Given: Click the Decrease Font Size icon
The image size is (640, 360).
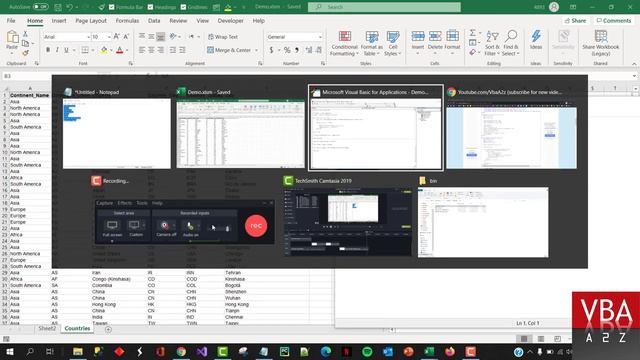Looking at the screenshot, I should click(126, 37).
